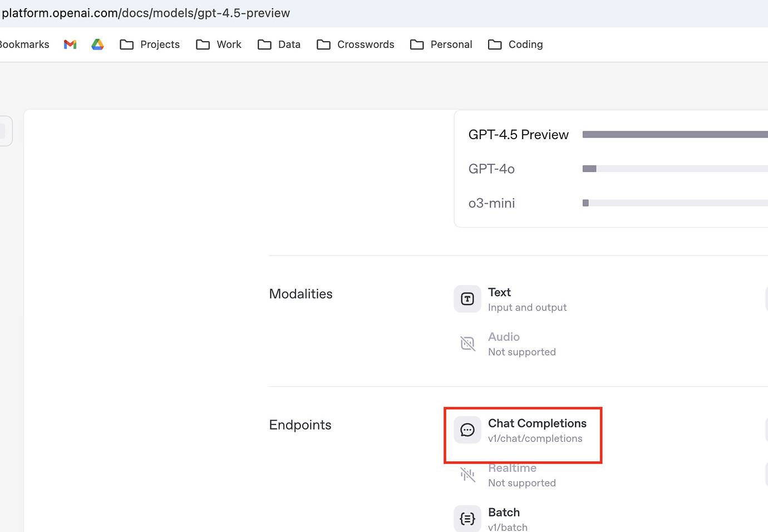Select the Batch braces icon

[x=467, y=518]
